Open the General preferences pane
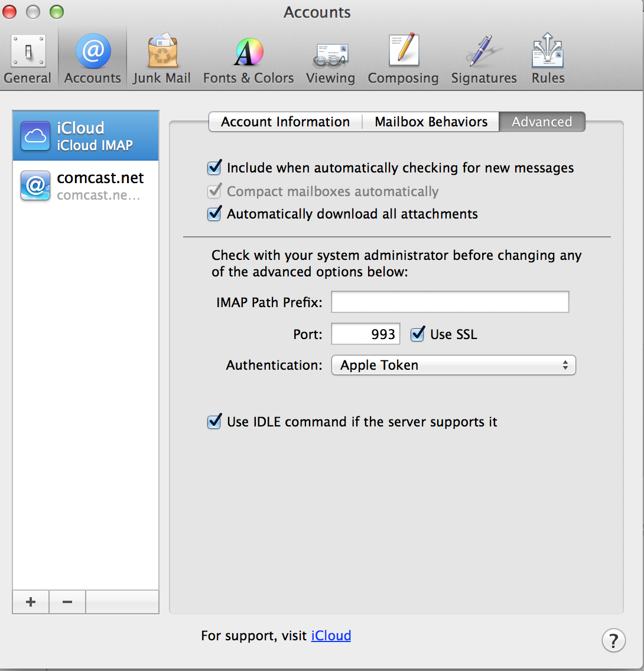This screenshot has width=644, height=671. (27, 59)
